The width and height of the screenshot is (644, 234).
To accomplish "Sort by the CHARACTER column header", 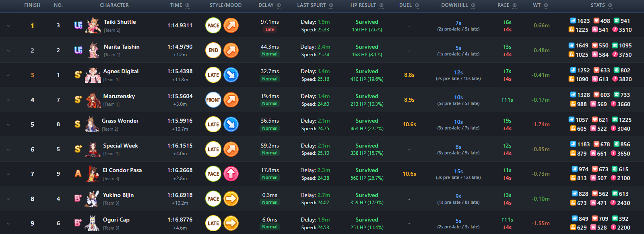I will tap(114, 5).
